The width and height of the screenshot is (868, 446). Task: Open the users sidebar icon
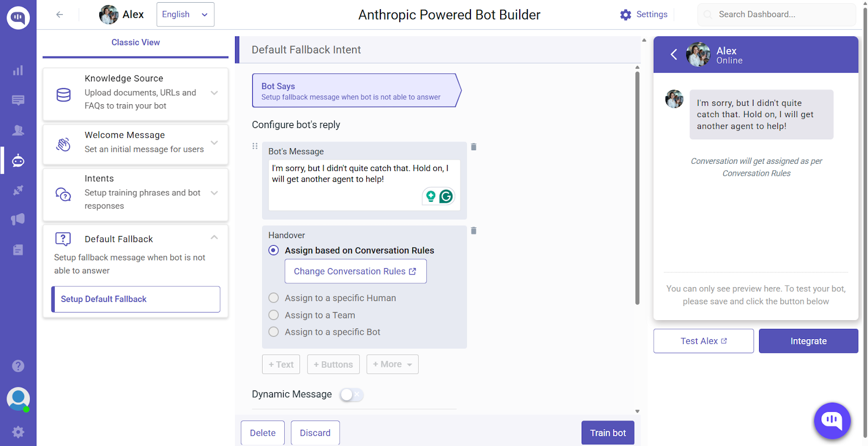tap(18, 130)
